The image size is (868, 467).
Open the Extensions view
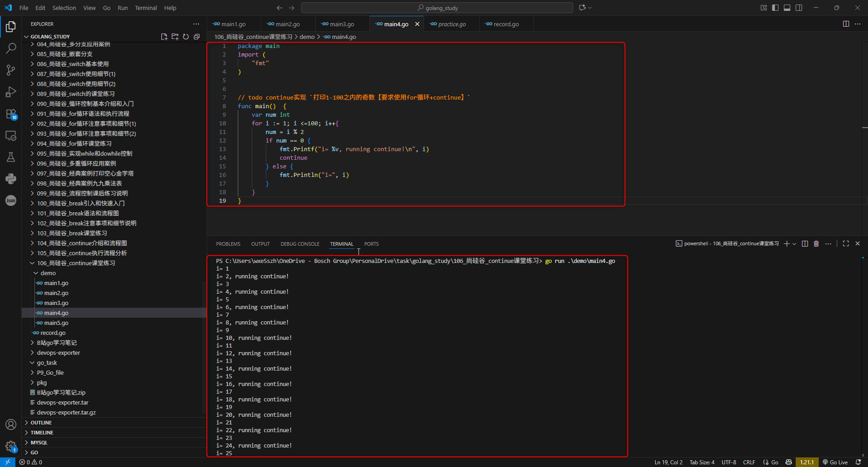click(11, 114)
